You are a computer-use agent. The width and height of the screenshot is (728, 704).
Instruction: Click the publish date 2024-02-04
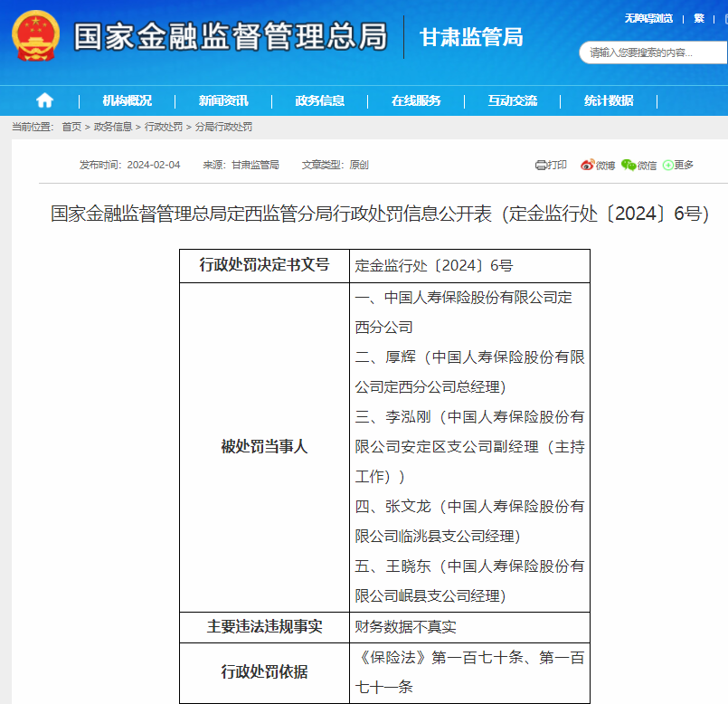point(153,165)
